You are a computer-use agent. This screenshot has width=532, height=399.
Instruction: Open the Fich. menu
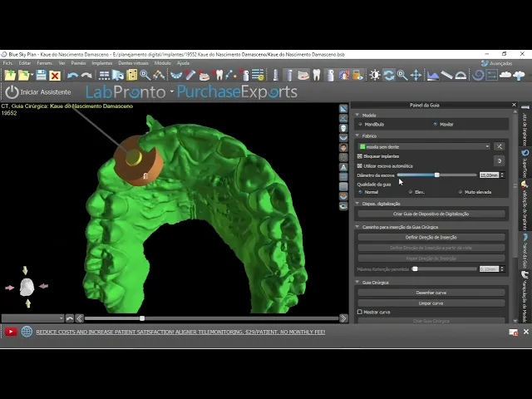pos(7,63)
